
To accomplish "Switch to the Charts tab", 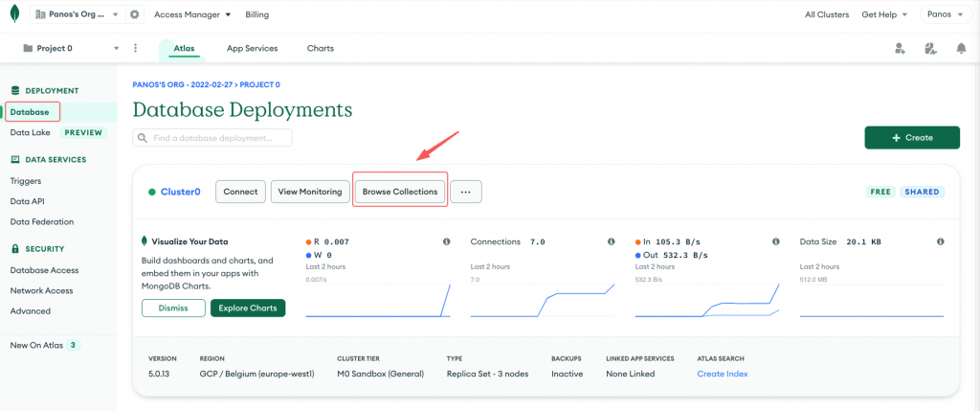I will pos(320,48).
